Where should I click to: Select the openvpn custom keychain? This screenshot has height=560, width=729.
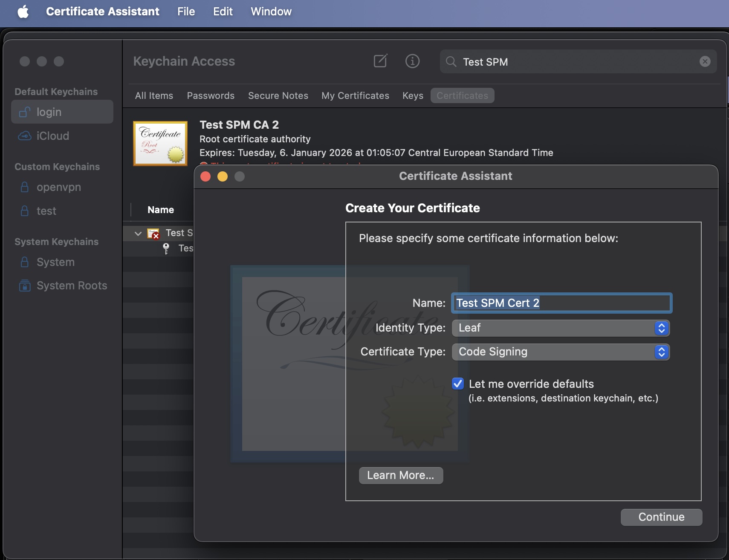pyautogui.click(x=62, y=187)
